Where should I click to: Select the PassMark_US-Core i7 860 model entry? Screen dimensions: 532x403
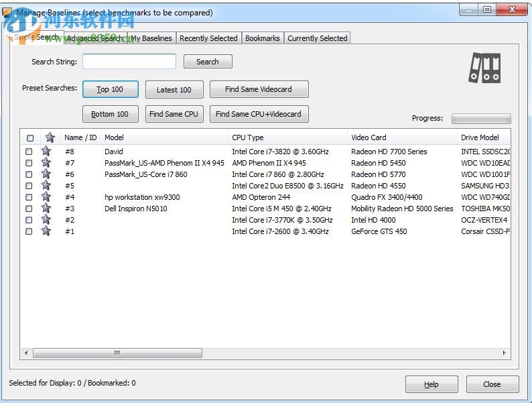pyautogui.click(x=146, y=174)
